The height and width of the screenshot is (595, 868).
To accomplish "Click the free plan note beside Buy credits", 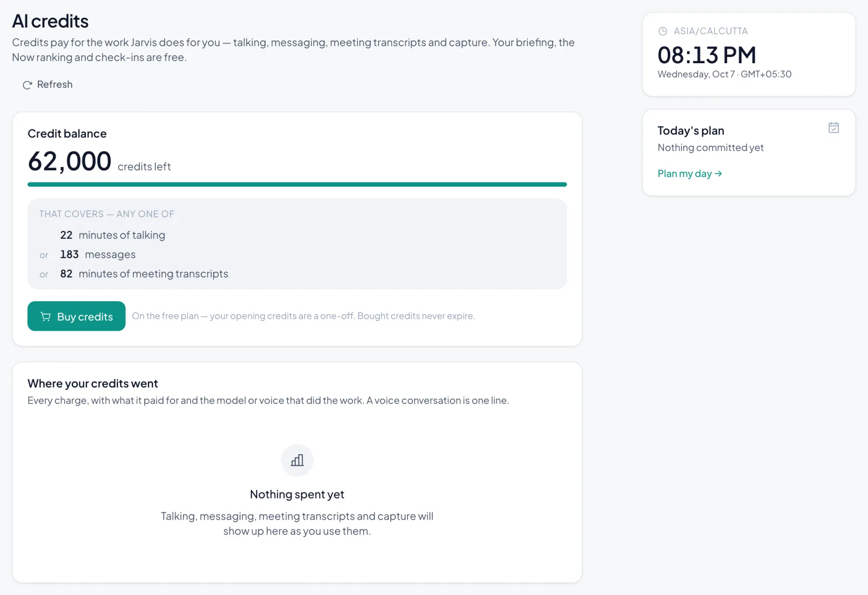I will [x=303, y=316].
